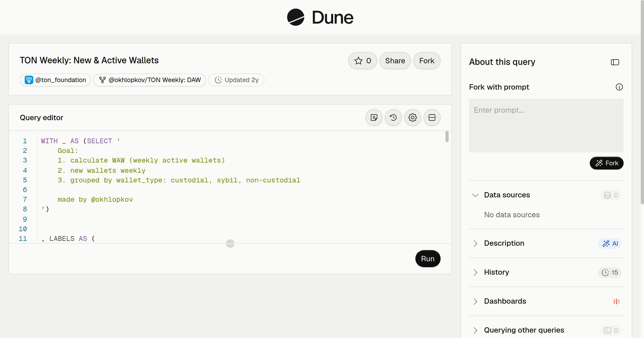This screenshot has width=644, height=338.
Task: Click the query title TON Weekly: New & Active Wallets
Action: 89,60
